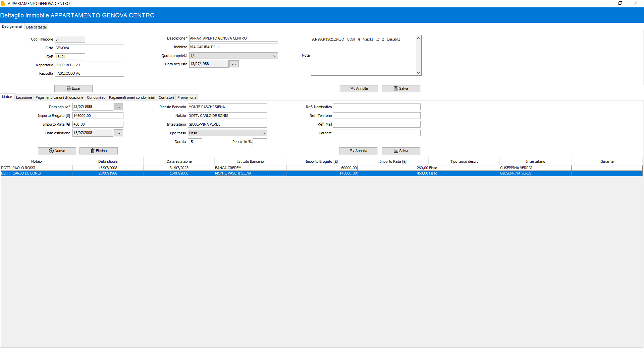Switch to the Dati catastali tab

37,27
